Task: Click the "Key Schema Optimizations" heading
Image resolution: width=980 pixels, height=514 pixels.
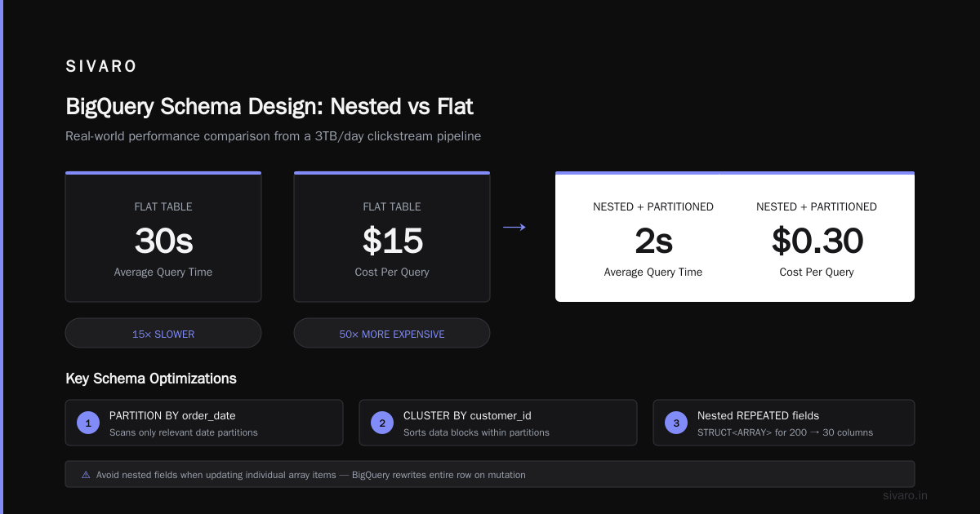Action: click(x=151, y=379)
